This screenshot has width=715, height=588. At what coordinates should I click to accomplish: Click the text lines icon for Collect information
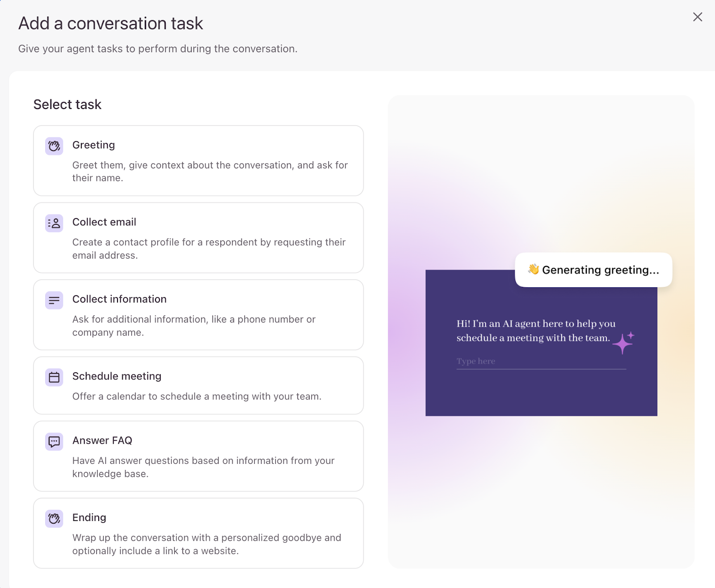54,300
